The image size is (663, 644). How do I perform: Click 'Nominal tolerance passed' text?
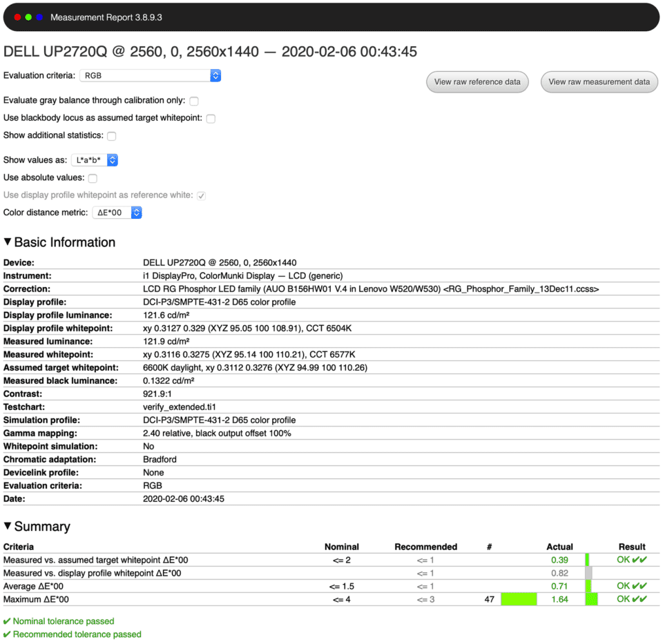[x=64, y=621]
